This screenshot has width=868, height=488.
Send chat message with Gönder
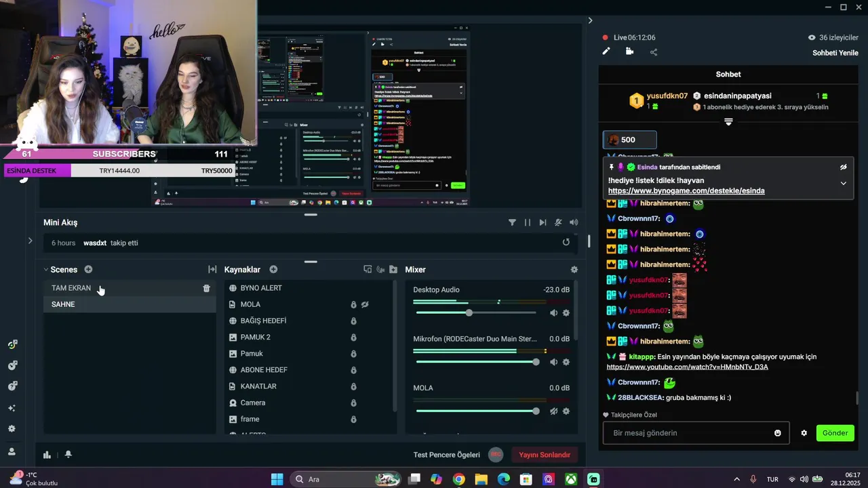(835, 433)
